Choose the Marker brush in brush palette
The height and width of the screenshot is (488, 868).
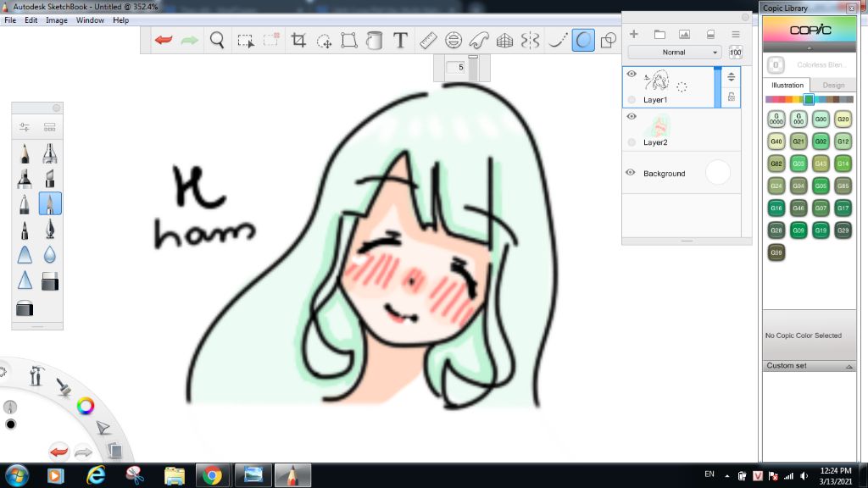point(25,178)
